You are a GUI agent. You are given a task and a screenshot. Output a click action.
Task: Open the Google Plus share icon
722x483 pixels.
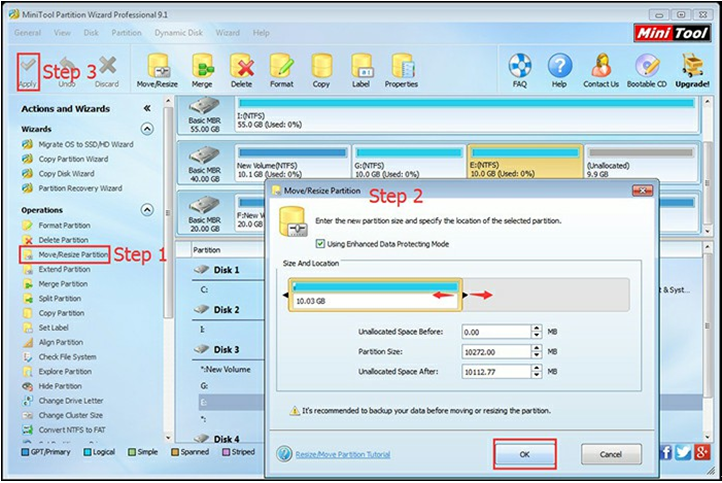click(702, 452)
